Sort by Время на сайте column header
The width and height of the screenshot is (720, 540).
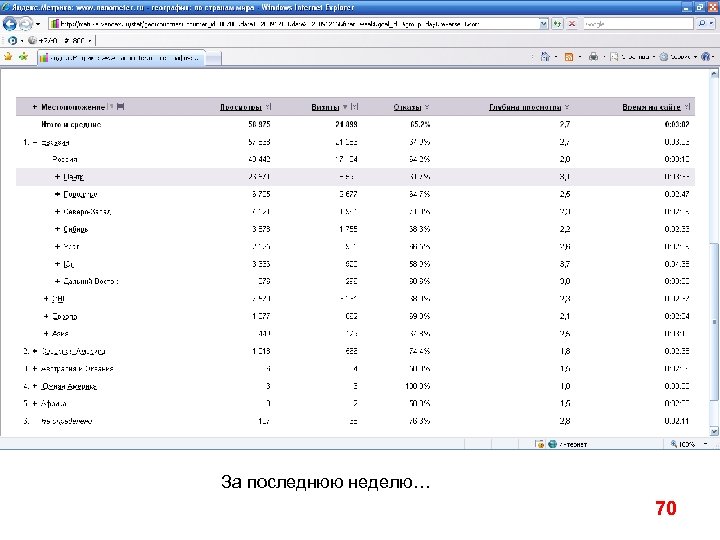(651, 107)
